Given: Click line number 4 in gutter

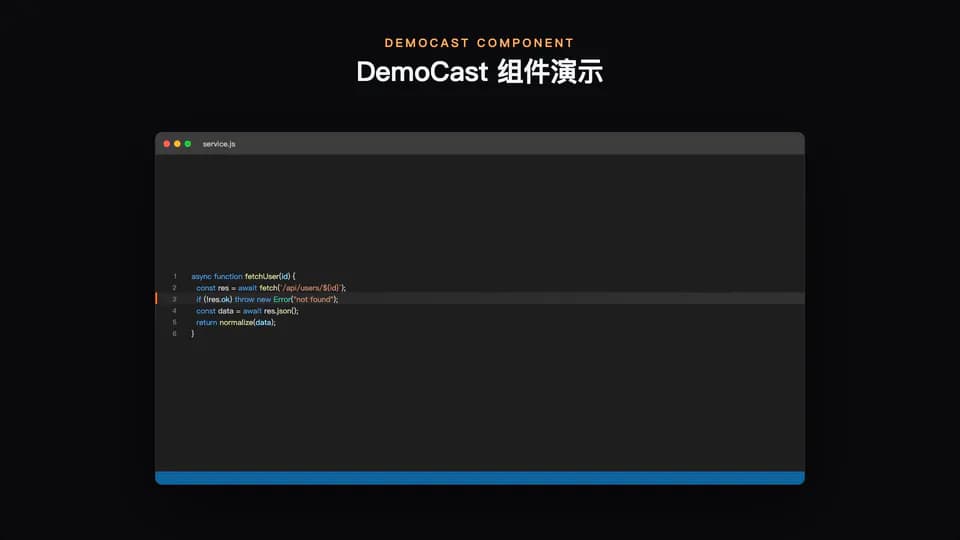Looking at the screenshot, I should (x=174, y=311).
